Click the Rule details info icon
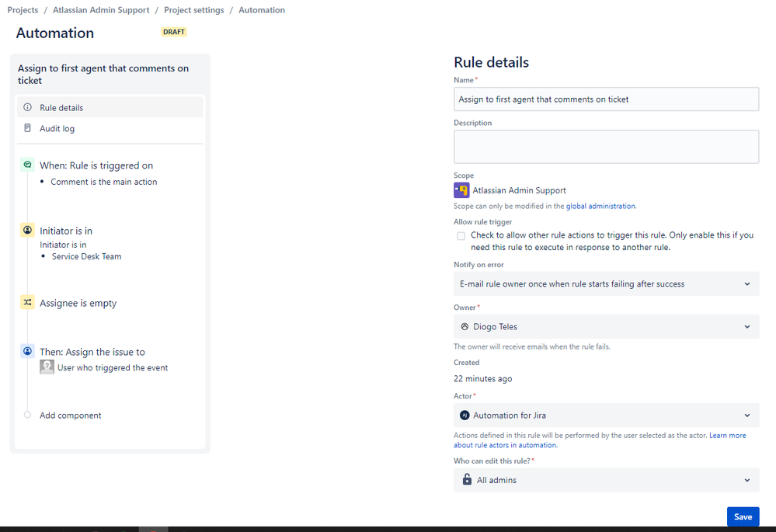The height and width of the screenshot is (532, 776). [28, 107]
